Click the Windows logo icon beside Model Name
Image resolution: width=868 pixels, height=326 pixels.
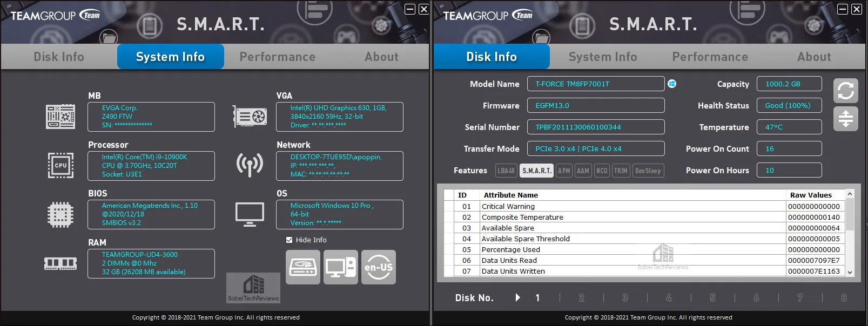click(x=672, y=84)
